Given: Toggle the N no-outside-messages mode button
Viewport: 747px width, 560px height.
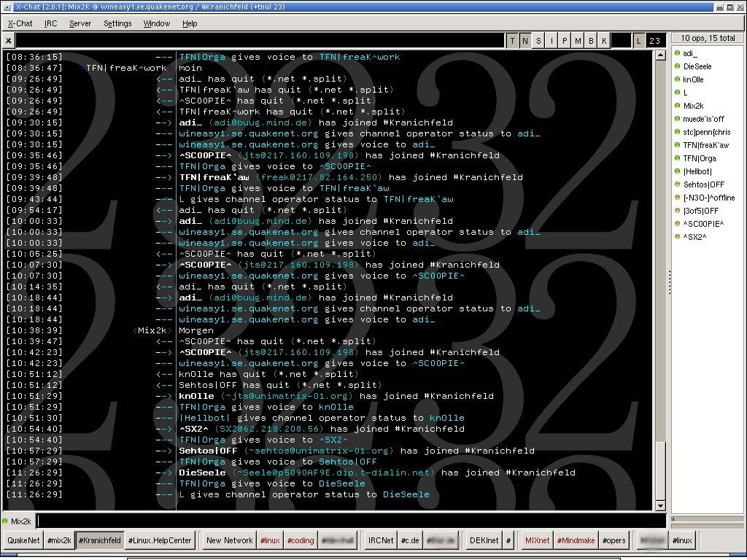Looking at the screenshot, I should 525,41.
